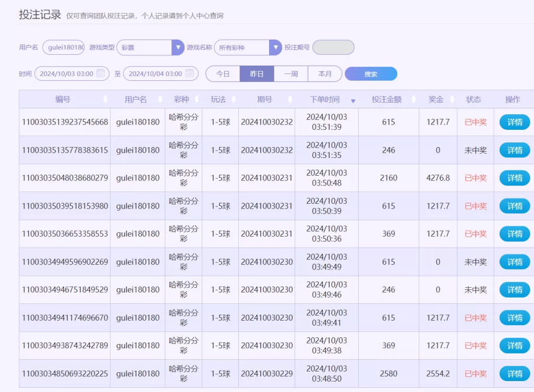The height and width of the screenshot is (392, 534).
Task: Click order time 2024/10/03 03:49:49
Action: [x=326, y=262]
